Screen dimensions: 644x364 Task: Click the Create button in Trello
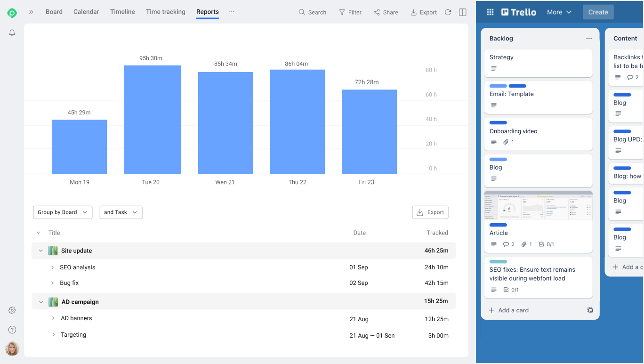598,12
